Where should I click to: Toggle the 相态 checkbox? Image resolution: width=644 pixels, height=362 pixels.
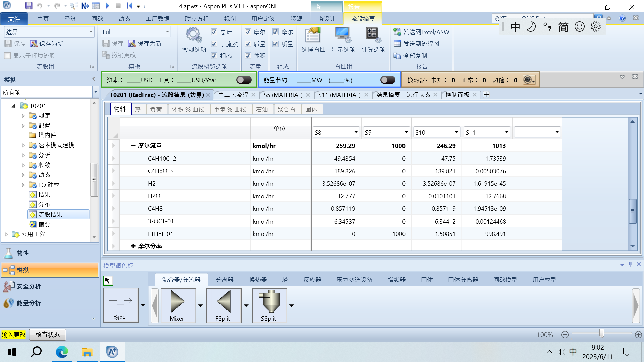[x=214, y=56]
